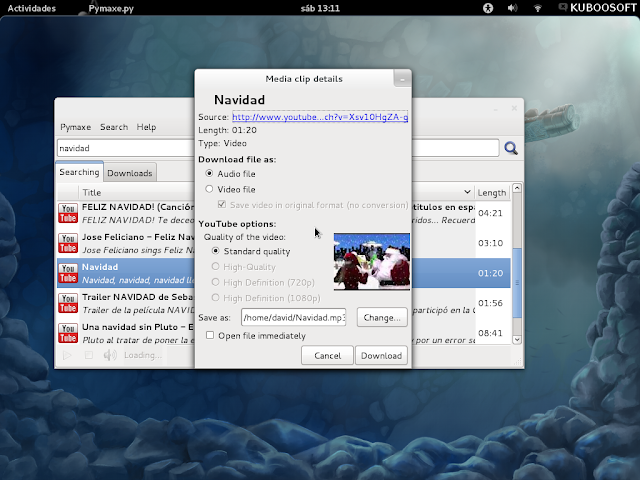Click the Pymaxe.py app menu in top panel
The height and width of the screenshot is (480, 640).
point(111,8)
